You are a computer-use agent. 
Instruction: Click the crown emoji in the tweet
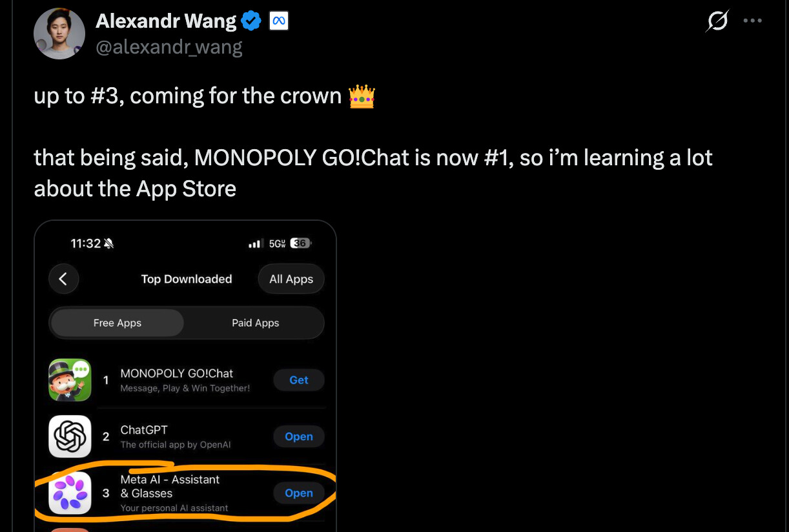362,96
